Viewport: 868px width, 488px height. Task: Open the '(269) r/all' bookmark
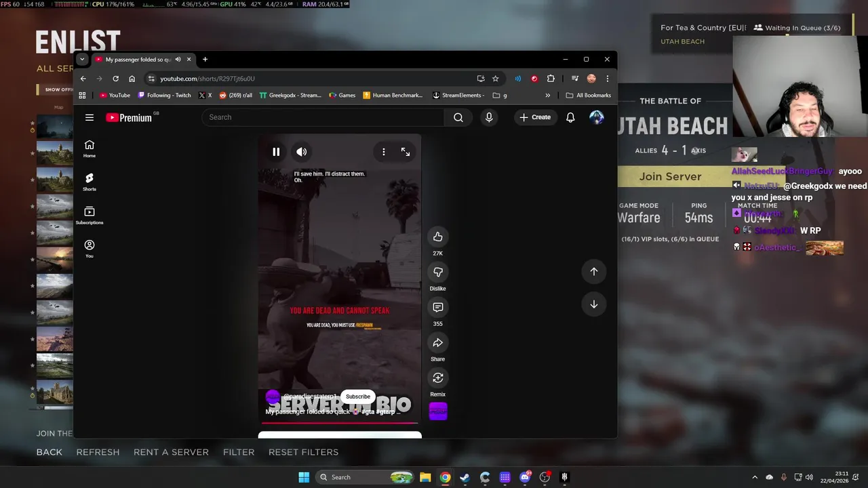tap(236, 96)
